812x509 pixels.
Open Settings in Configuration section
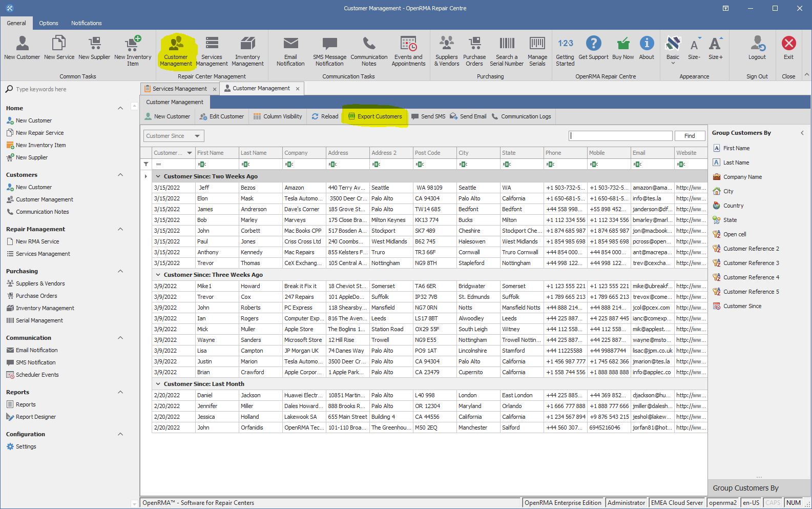pyautogui.click(x=21, y=446)
